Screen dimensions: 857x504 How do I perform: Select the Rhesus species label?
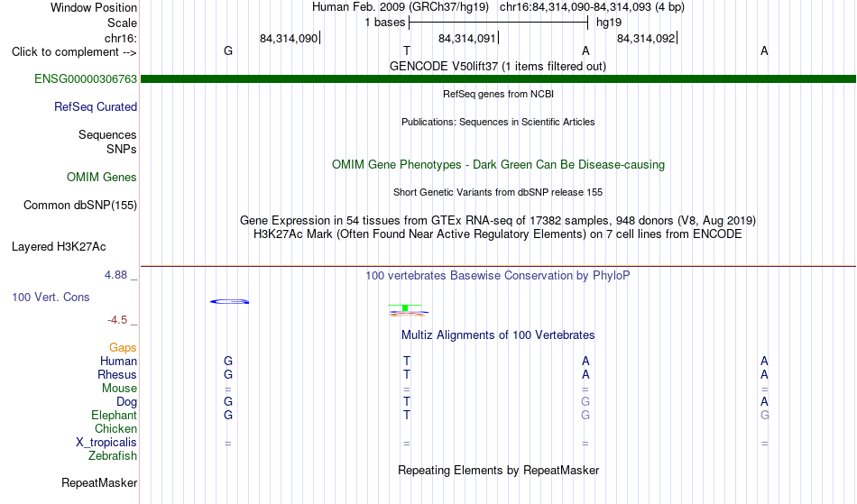point(117,375)
